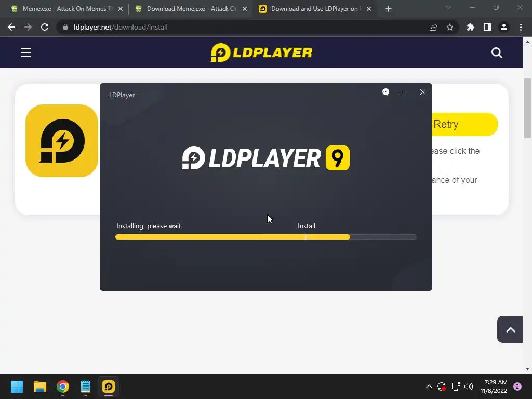Click the yellow LDPlayer app icon on page
This screenshot has height=399, width=532.
coord(62,140)
